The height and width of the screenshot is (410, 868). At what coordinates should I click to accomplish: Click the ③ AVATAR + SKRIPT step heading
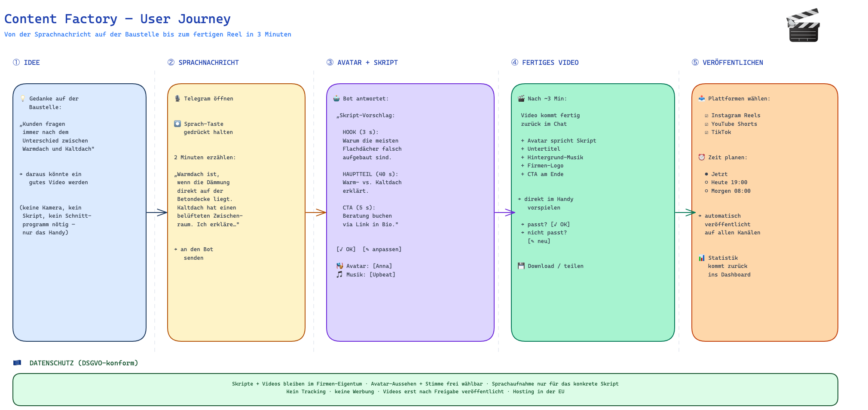[x=362, y=63]
